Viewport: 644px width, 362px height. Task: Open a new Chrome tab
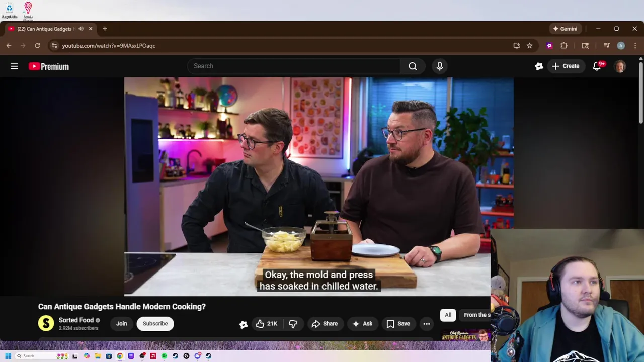click(x=105, y=29)
